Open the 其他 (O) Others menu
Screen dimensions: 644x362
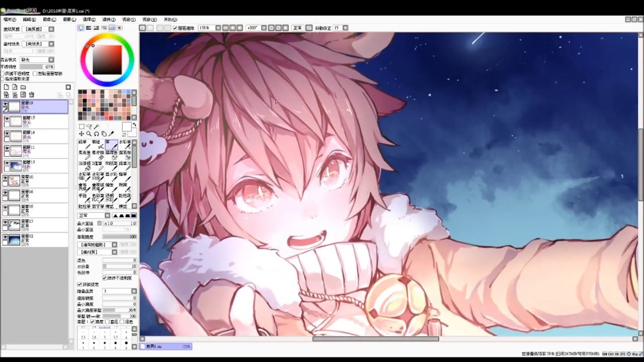click(x=170, y=20)
